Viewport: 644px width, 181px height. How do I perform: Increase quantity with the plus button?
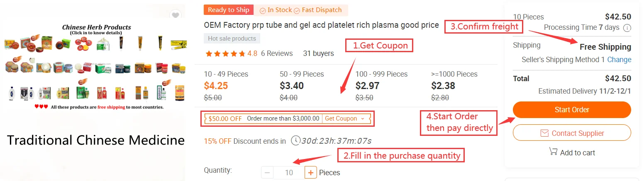(310, 172)
